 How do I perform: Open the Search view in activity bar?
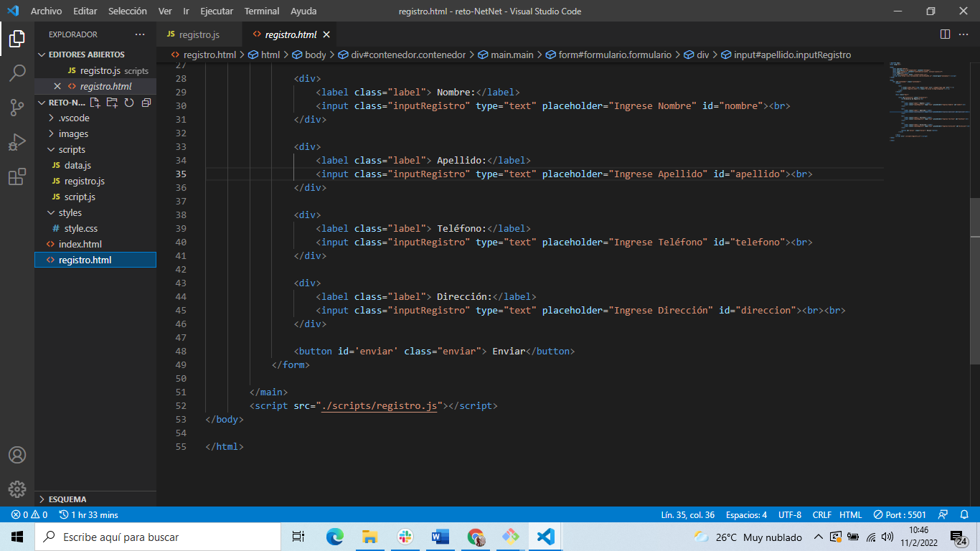[17, 73]
